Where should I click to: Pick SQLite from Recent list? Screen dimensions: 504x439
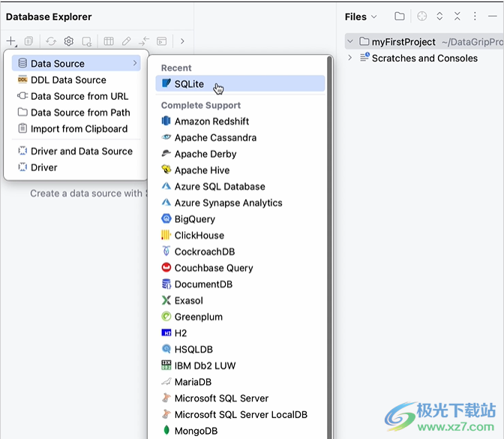[240, 84]
